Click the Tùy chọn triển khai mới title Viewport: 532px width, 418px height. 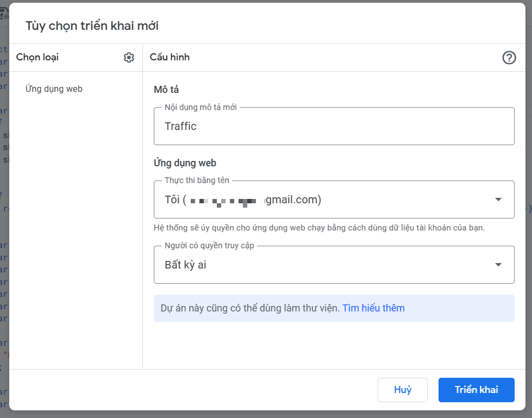[x=92, y=26]
